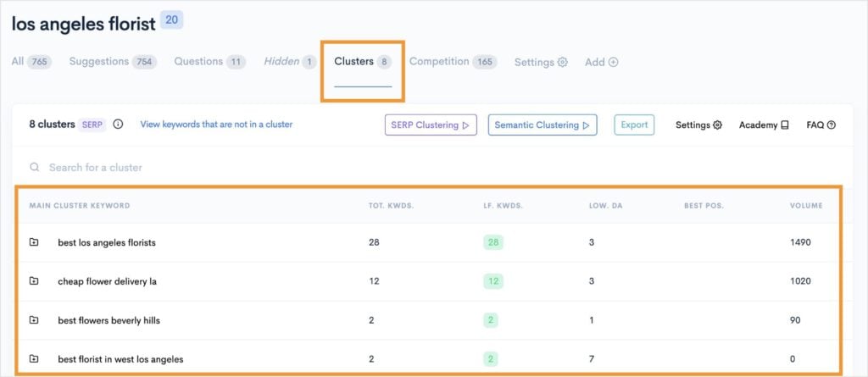Viewport: 868px width, 377px height.
Task: Sort by MAIN CLUSTER KEYWORD column header
Action: (x=80, y=206)
